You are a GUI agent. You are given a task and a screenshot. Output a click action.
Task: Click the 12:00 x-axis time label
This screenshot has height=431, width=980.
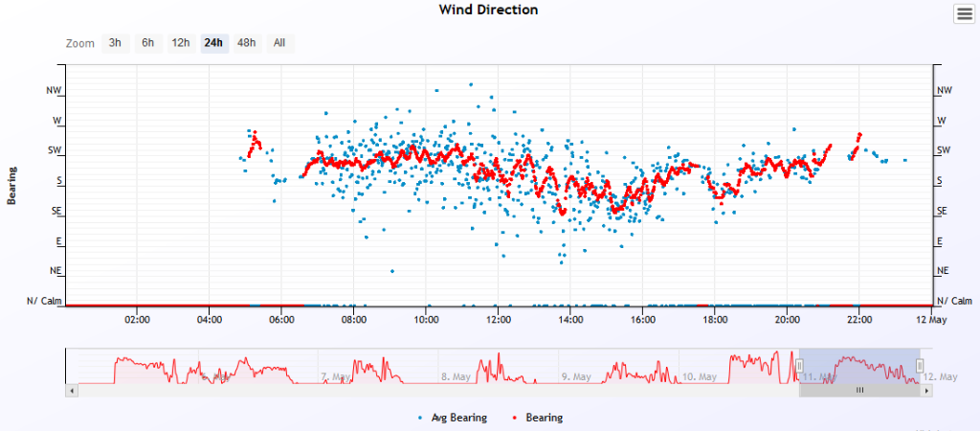498,319
